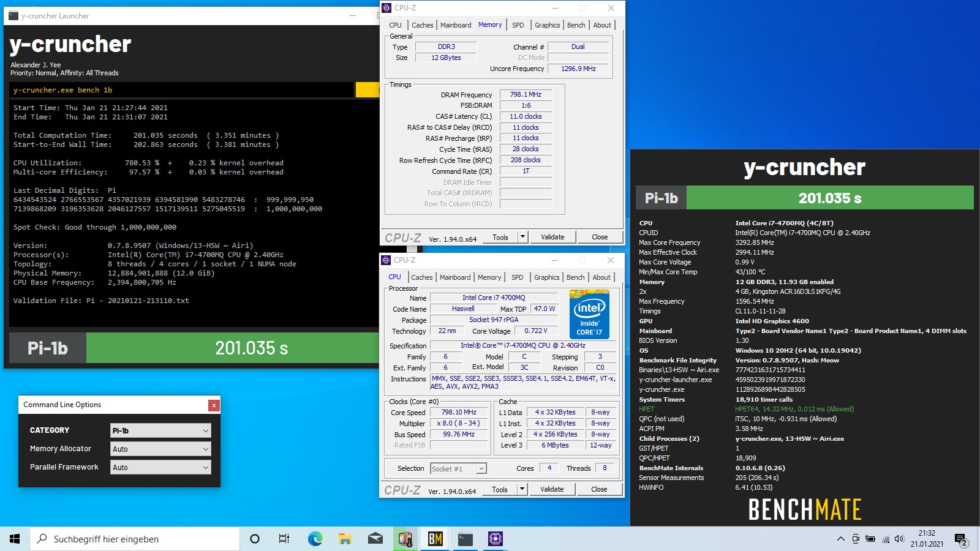Click the Memory CPU-Z window's title bar icon

click(x=386, y=8)
